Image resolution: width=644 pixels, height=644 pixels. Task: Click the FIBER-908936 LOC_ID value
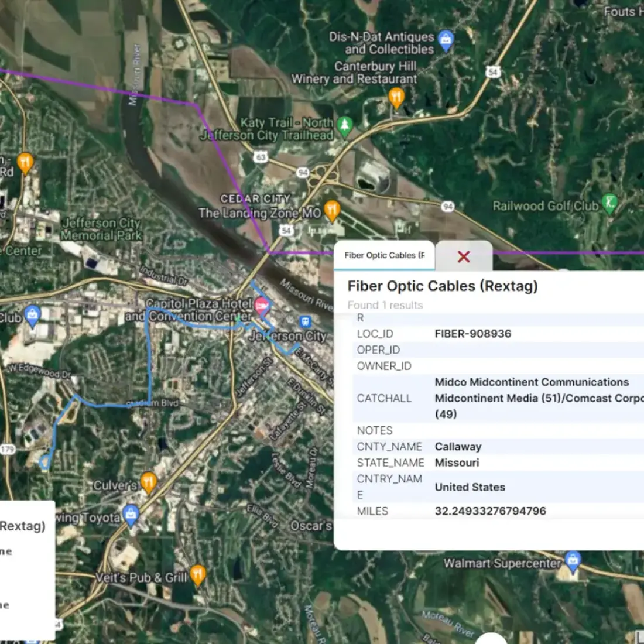[x=472, y=334]
